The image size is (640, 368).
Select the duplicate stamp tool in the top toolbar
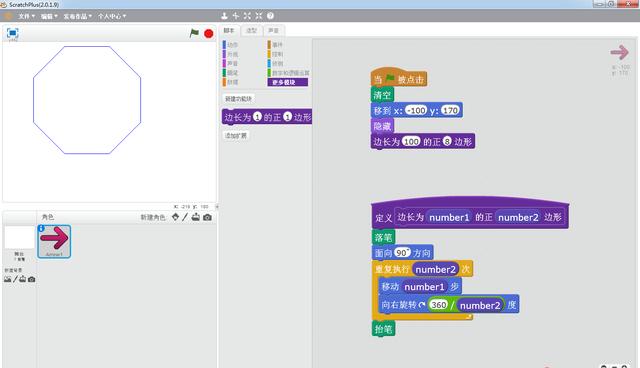224,16
